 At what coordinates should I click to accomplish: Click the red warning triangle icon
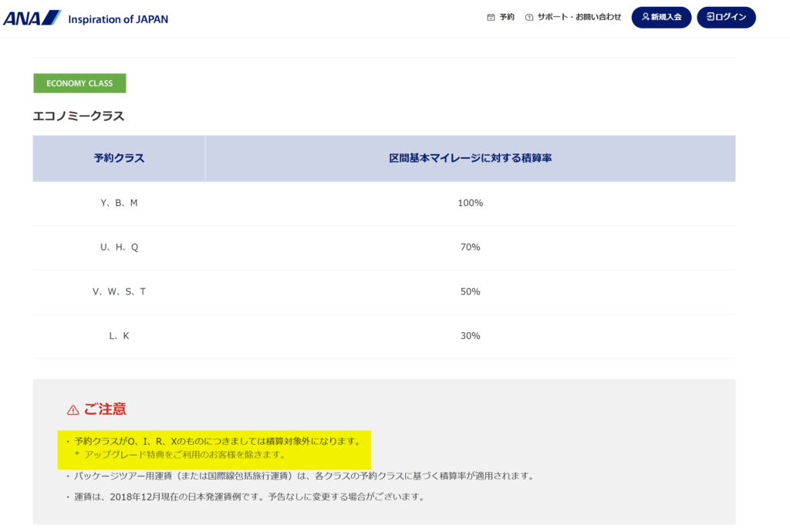pos(73,410)
